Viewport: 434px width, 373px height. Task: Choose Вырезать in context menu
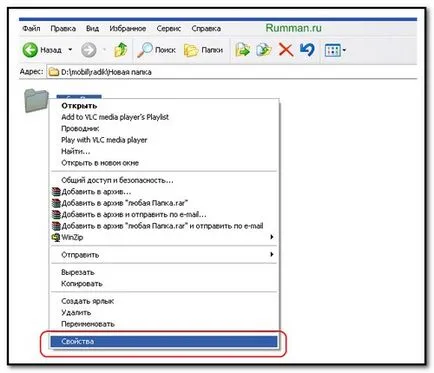pos(164,272)
